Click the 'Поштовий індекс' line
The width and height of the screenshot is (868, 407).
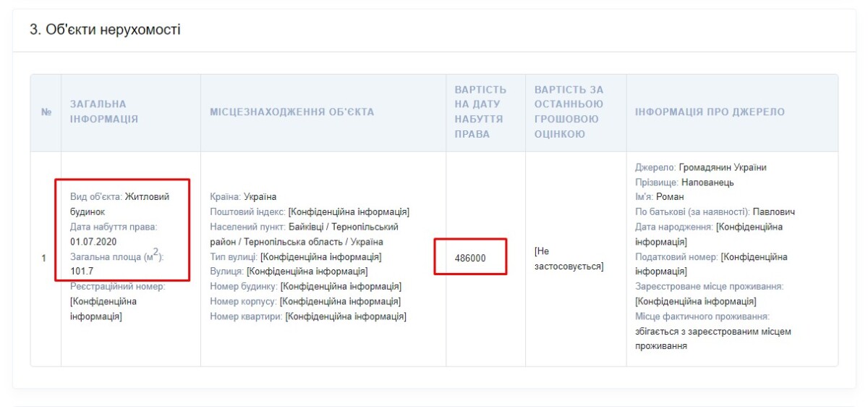coord(310,212)
